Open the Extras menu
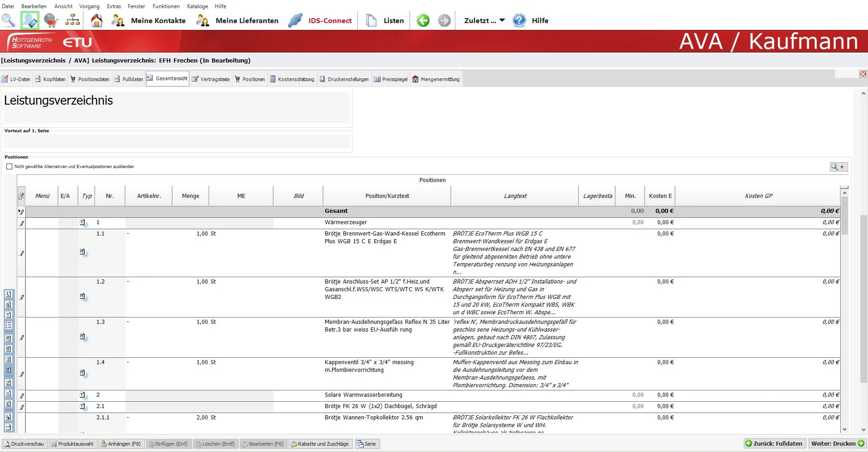This screenshot has height=452, width=868. click(114, 6)
